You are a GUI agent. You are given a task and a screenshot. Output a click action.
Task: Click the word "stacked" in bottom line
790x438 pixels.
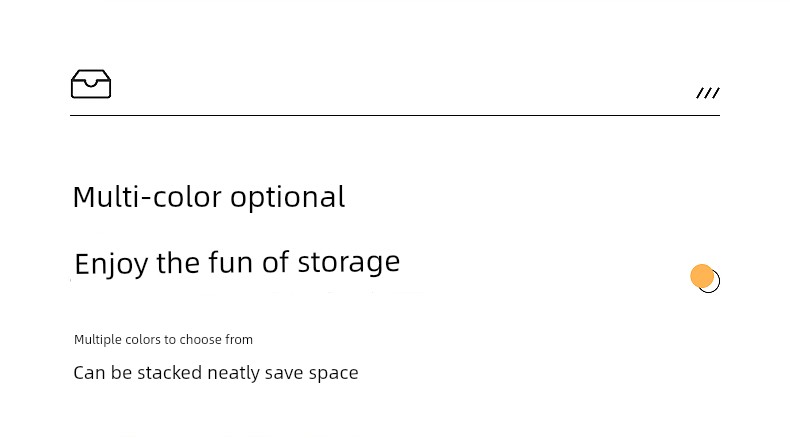point(170,372)
